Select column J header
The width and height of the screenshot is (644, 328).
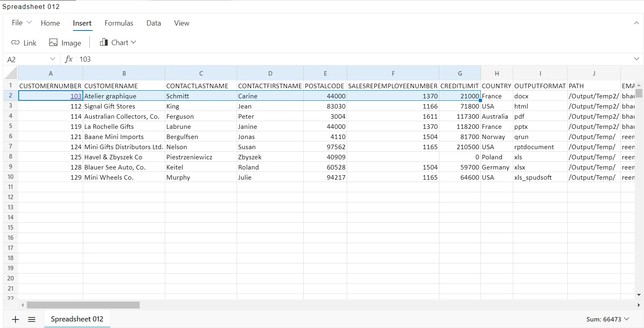[594, 74]
